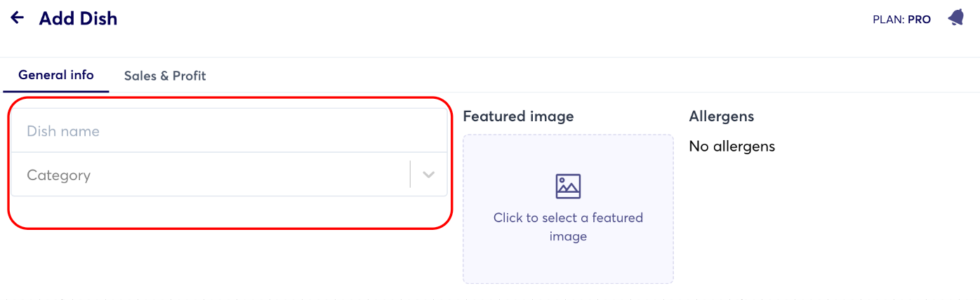980x300 pixels.
Task: Click the Category placeholder text
Action: pyautogui.click(x=59, y=175)
